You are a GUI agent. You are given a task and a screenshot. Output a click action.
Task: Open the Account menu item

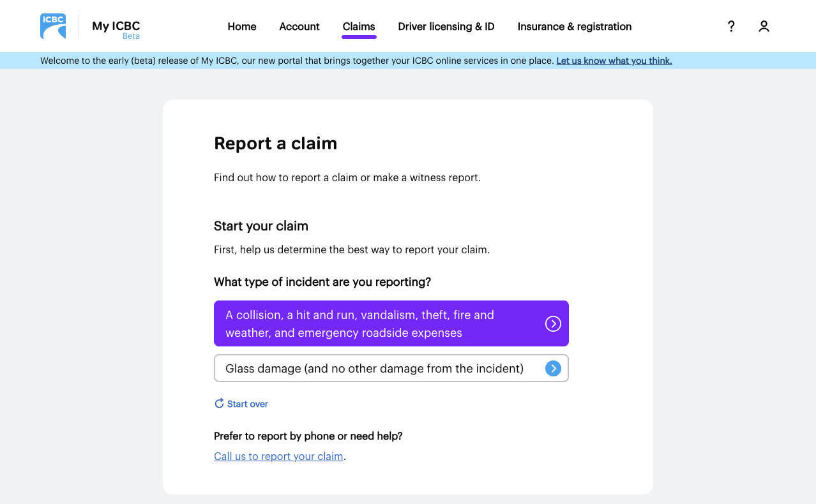299,27
